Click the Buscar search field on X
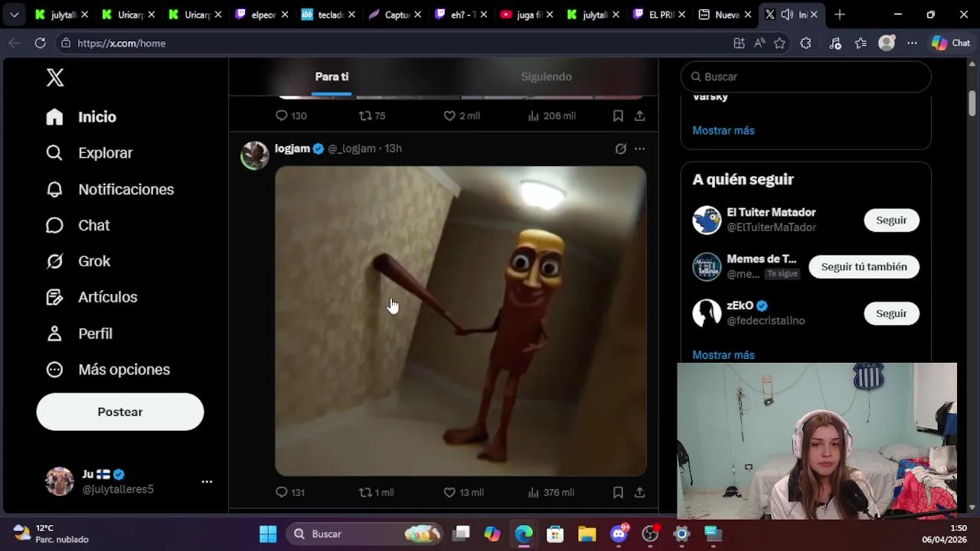 [806, 77]
